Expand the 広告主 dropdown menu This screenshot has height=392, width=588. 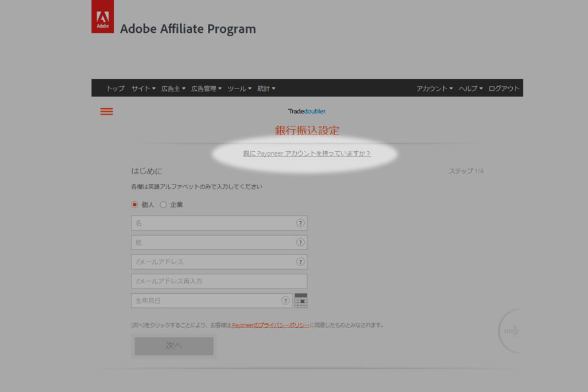tap(173, 89)
